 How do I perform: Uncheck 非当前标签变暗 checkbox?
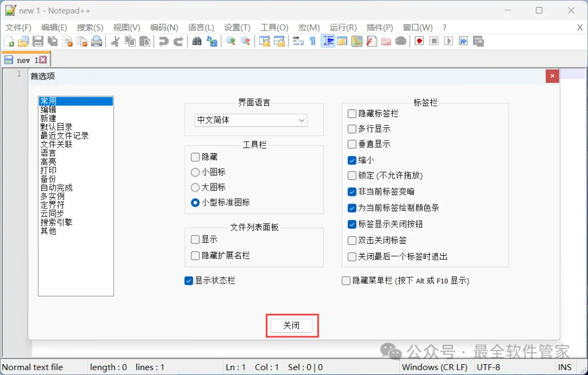click(352, 192)
